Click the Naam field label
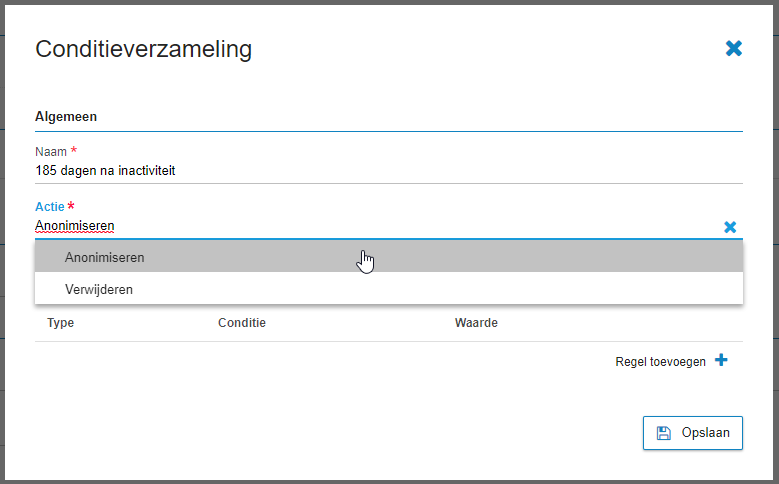779x484 pixels. pyautogui.click(x=51, y=152)
